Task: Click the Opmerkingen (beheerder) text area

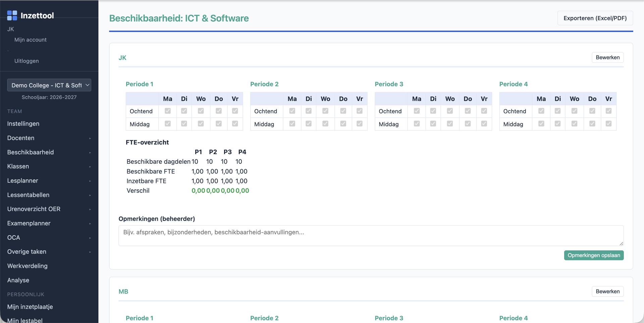Action: pyautogui.click(x=371, y=236)
